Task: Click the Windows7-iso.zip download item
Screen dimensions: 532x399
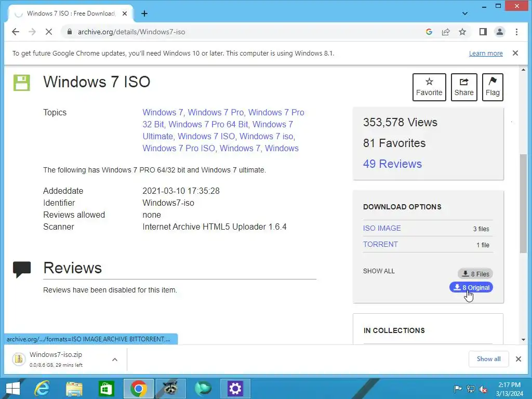Action: point(56,359)
